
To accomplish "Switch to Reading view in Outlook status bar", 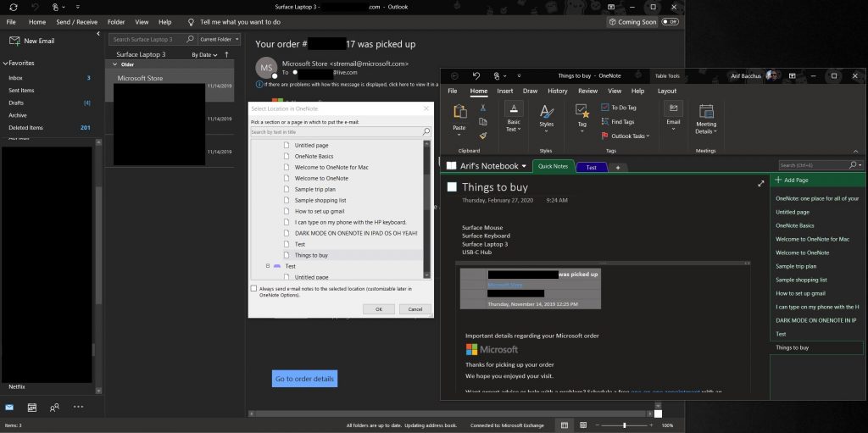I will pos(583,425).
